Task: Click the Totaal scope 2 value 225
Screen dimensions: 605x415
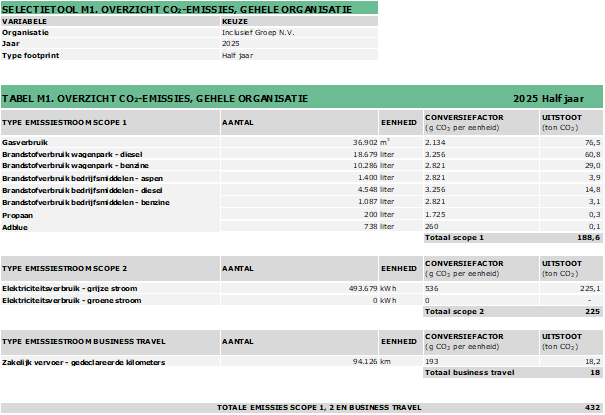Action: click(590, 311)
